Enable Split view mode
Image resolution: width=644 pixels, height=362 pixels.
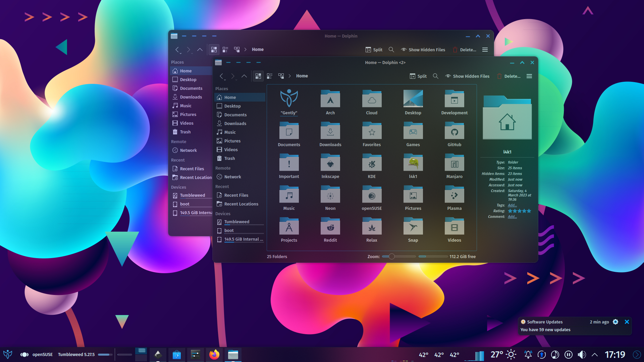coord(418,76)
